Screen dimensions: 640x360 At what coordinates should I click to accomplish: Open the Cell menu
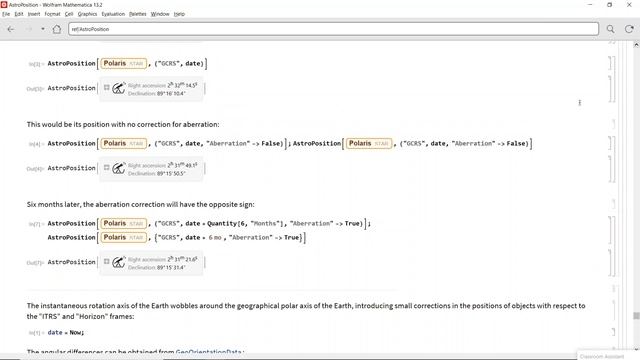pyautogui.click(x=69, y=14)
